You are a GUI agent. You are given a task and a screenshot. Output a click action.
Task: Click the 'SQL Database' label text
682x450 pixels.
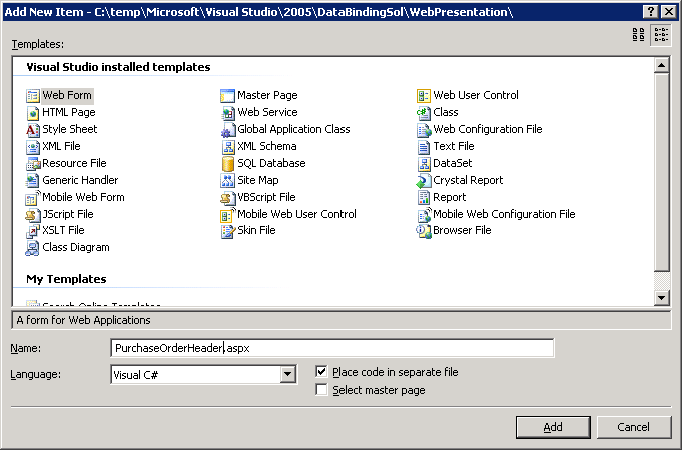pyautogui.click(x=271, y=163)
